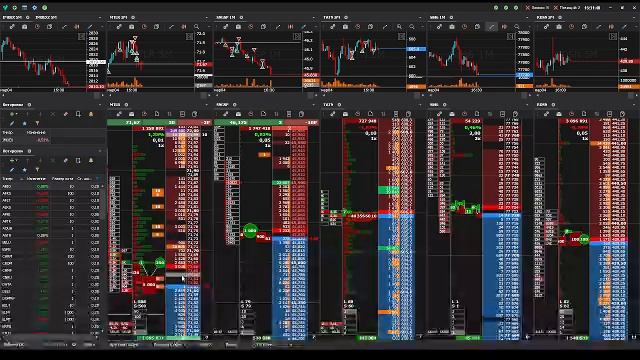Open the settings gear beside the first order book tab
This screenshot has height=360, width=640.
click(126, 105)
